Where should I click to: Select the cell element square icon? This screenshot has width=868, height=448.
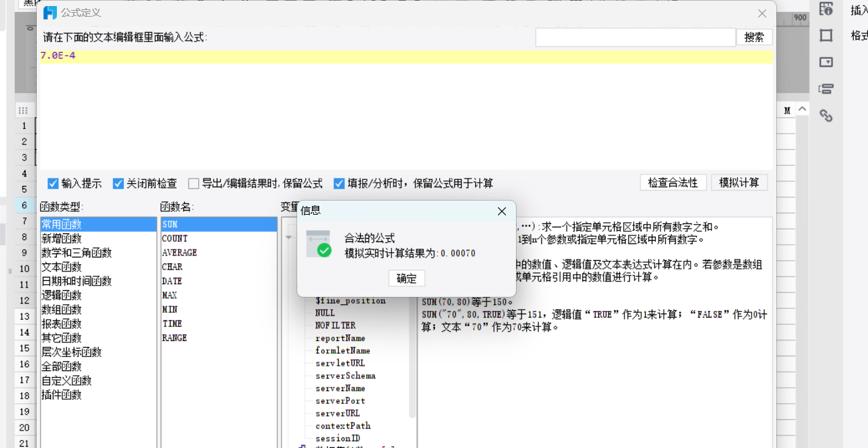[827, 35]
